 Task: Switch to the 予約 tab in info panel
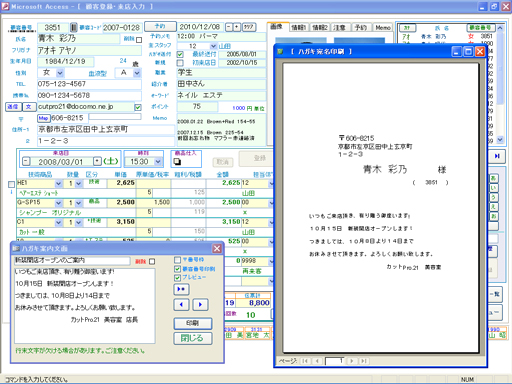point(361,27)
